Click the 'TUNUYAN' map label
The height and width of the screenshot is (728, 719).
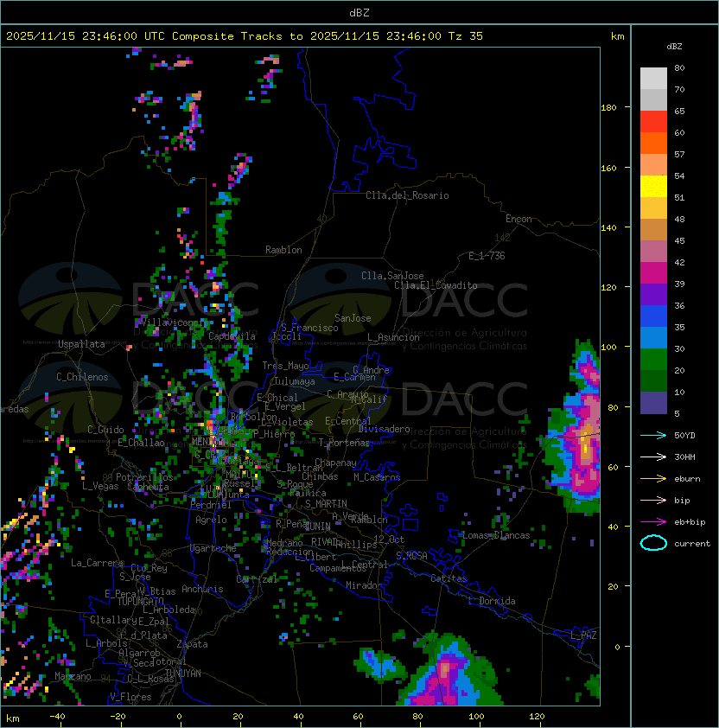[183, 674]
